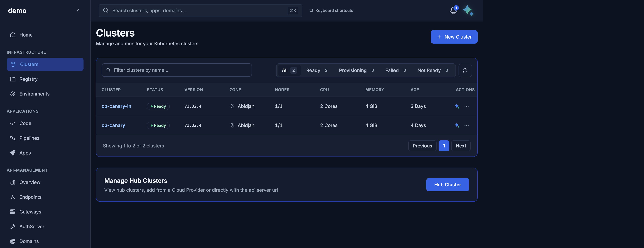Open more actions menu for cp-canary-in
644x248 pixels.
[466, 106]
